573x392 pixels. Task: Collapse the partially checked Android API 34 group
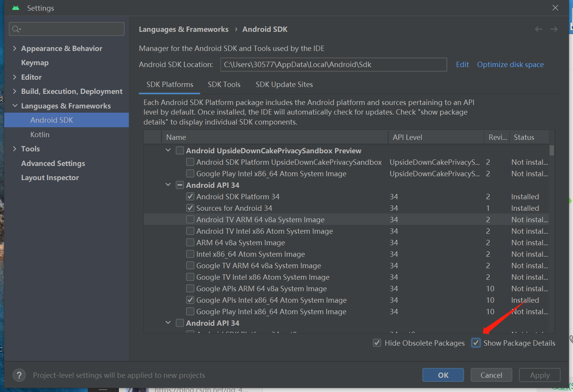(x=168, y=185)
